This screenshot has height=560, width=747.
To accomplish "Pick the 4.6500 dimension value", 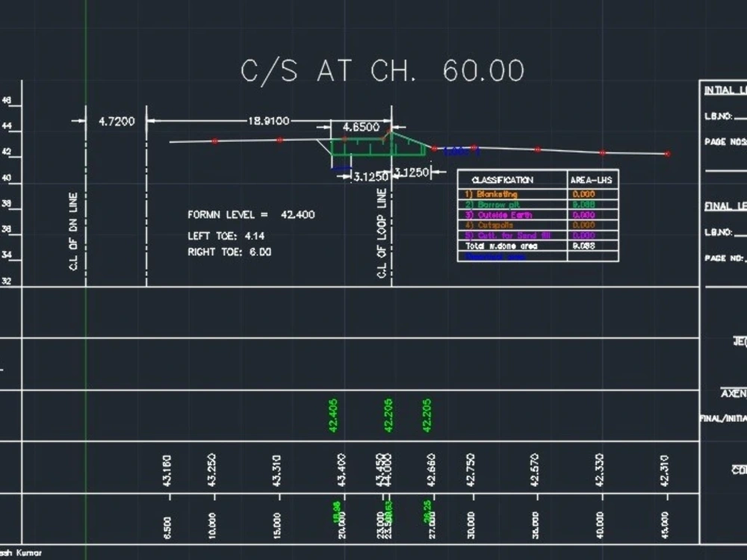I will click(x=361, y=127).
